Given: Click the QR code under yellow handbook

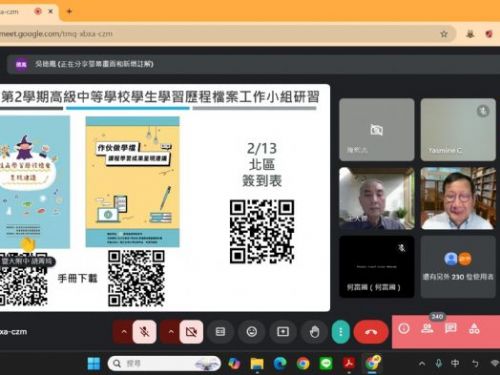Looking at the screenshot, I should (136, 278).
